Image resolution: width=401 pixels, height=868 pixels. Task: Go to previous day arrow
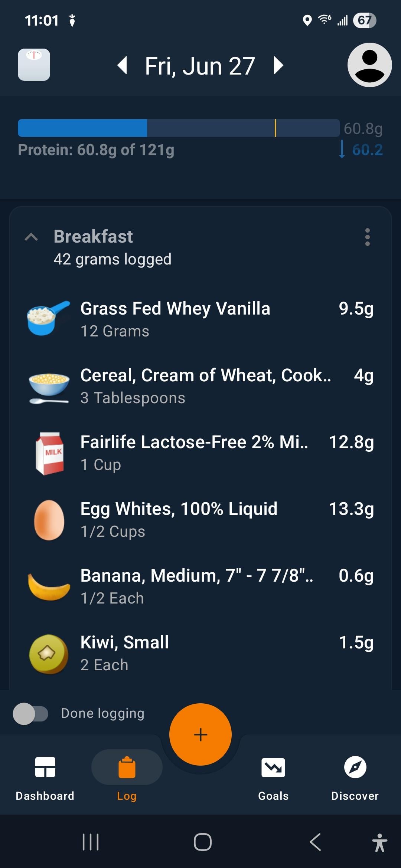coord(123,65)
